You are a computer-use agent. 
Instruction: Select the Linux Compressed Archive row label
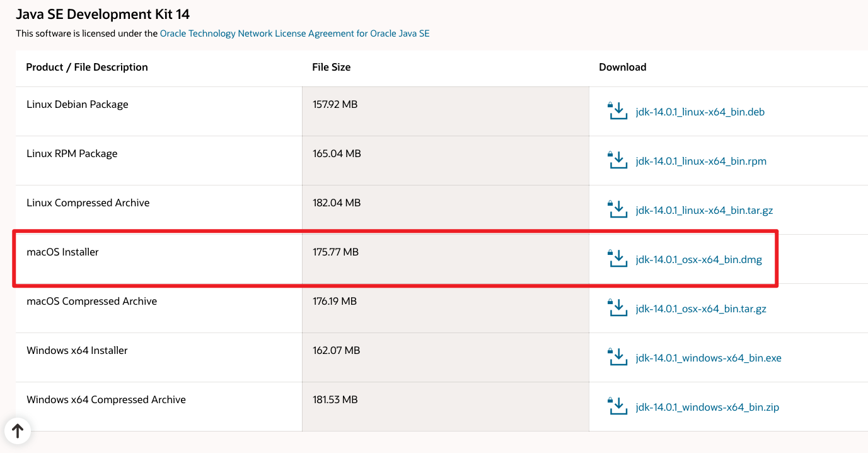click(x=88, y=203)
